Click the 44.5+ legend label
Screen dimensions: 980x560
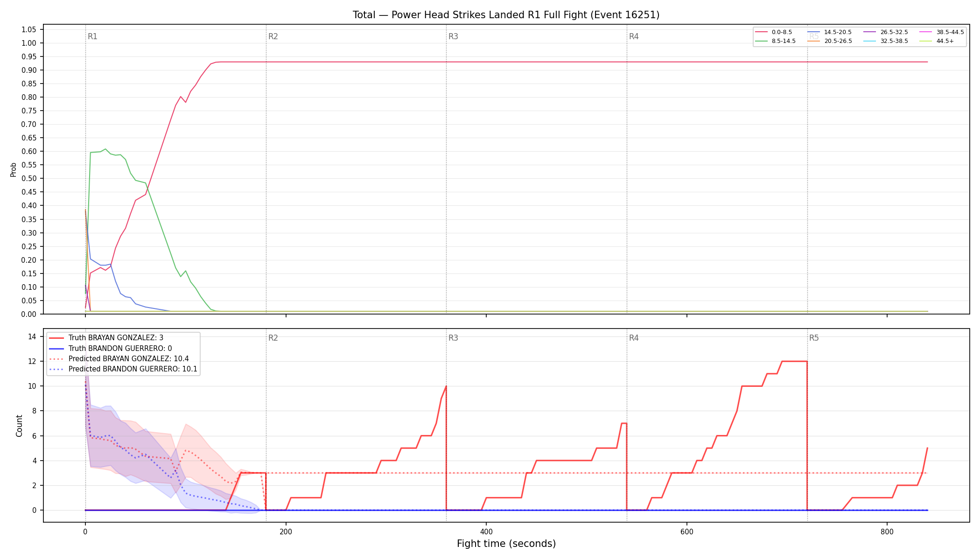pos(945,41)
